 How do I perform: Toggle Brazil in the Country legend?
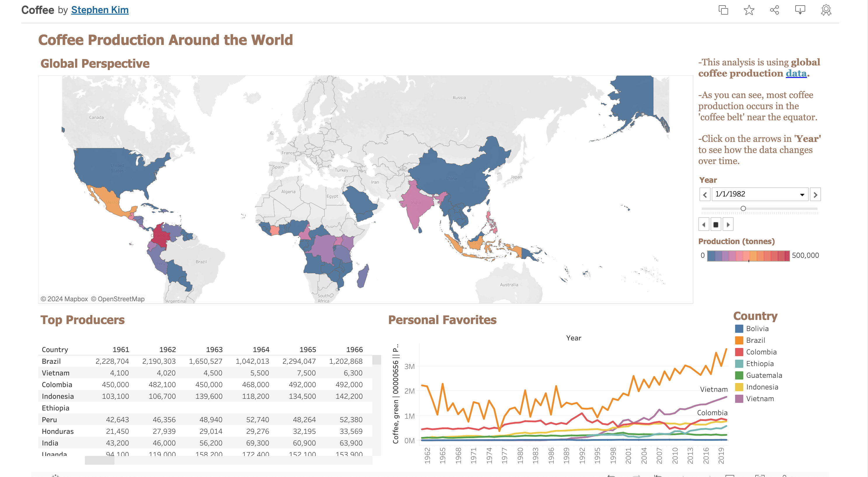pos(756,340)
